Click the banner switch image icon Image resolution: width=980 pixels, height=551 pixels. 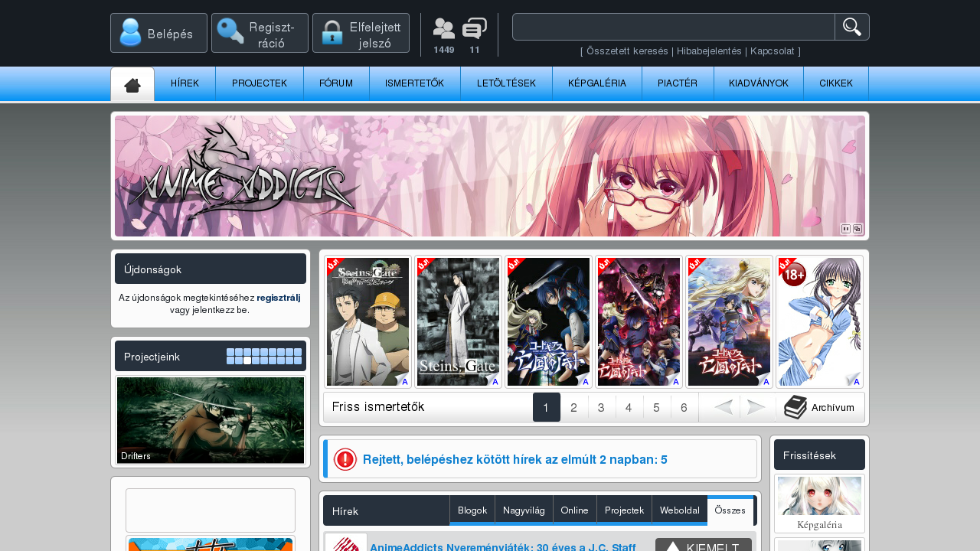tap(857, 228)
